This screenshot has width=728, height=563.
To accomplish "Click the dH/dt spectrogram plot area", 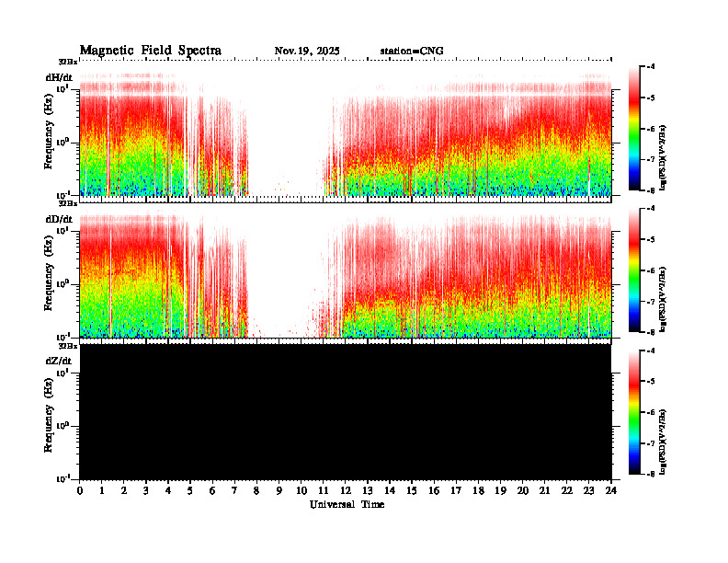I will [x=346, y=129].
